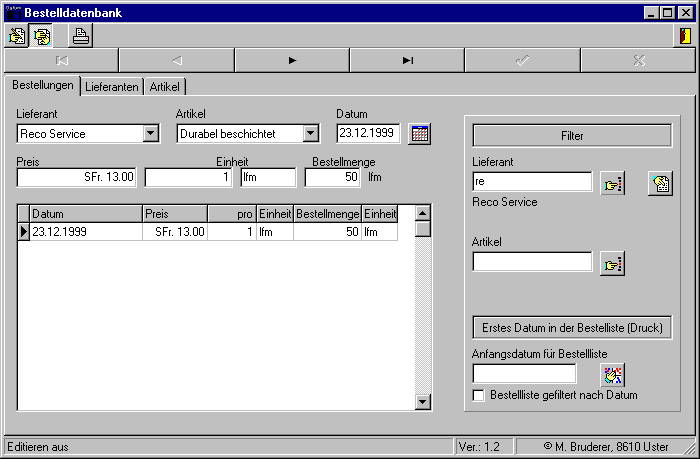The height and width of the screenshot is (459, 700).
Task: Click the pro column header in the grid
Action: [x=232, y=214]
